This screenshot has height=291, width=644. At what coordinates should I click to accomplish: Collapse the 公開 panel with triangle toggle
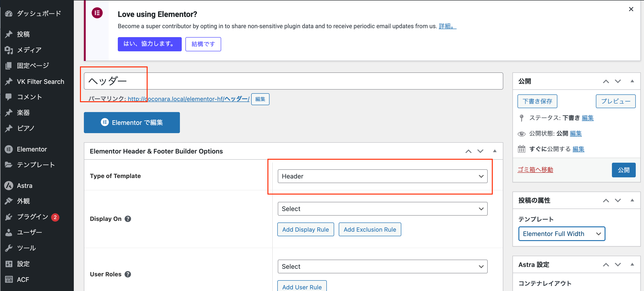632,81
